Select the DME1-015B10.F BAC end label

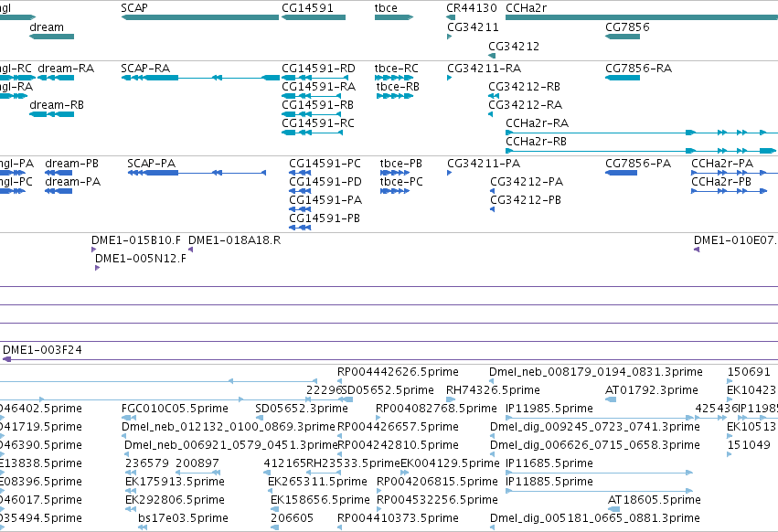136,240
